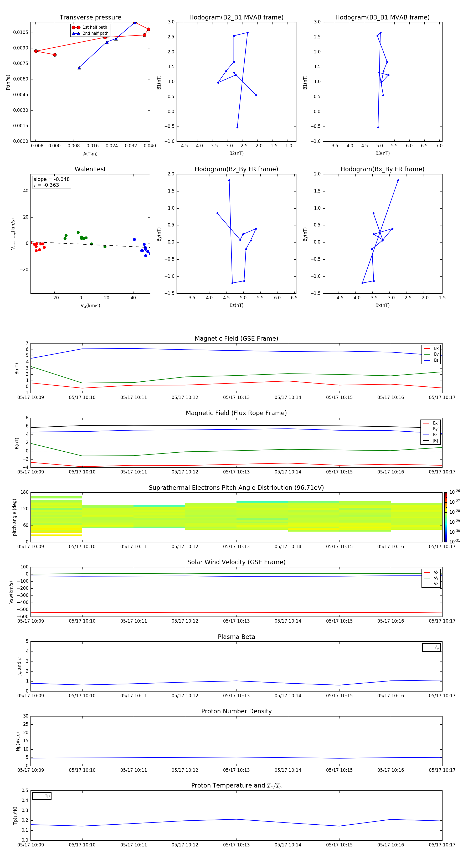473x868 pixels.
Task: Click the 'VA(km/s)' x-axis label
Action: [x=90, y=306]
